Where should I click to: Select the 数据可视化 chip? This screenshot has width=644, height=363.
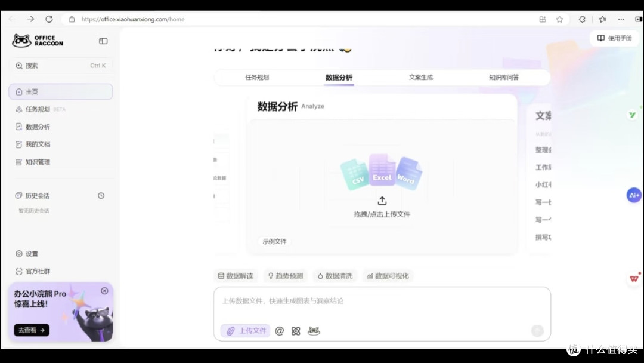point(388,276)
